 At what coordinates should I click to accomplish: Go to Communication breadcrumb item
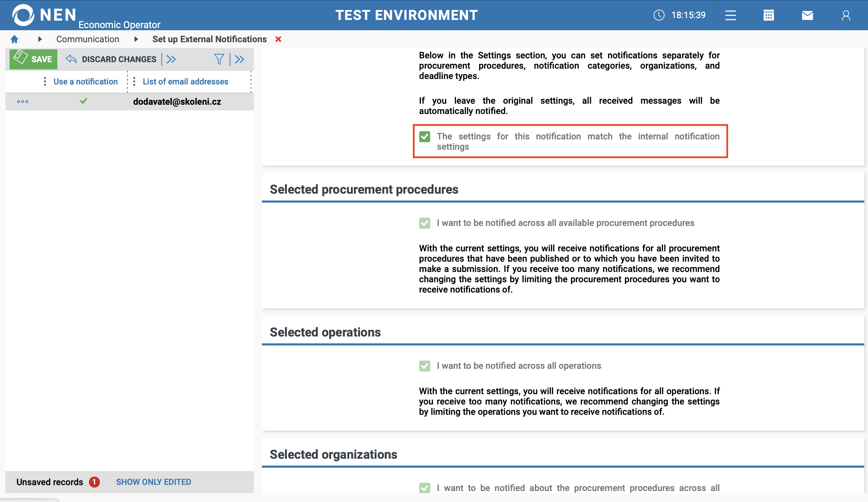88,39
